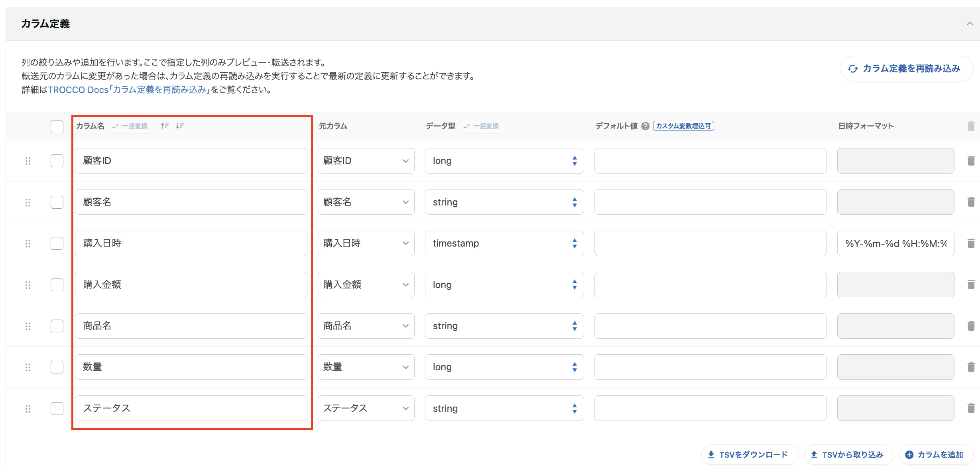Screen dimensions: 980x470
Task: Select the header select-all checkbox
Action: (x=57, y=126)
